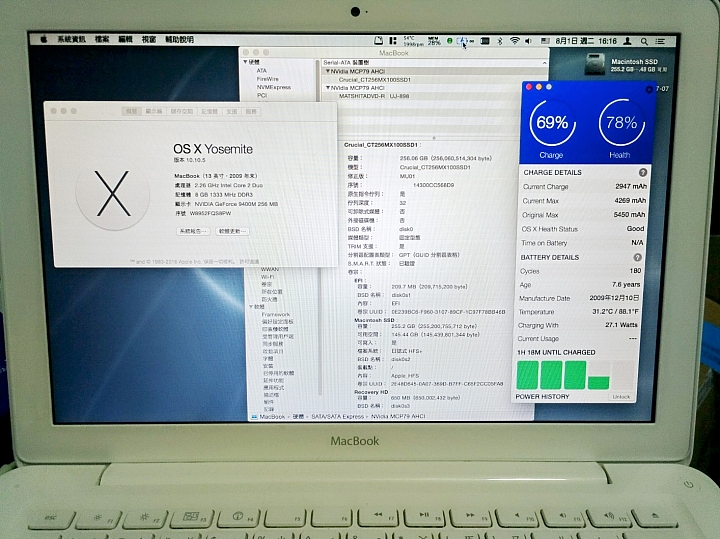Click the license agreement link in About This Mac footer
This screenshot has height=539, width=720.
tap(249, 261)
